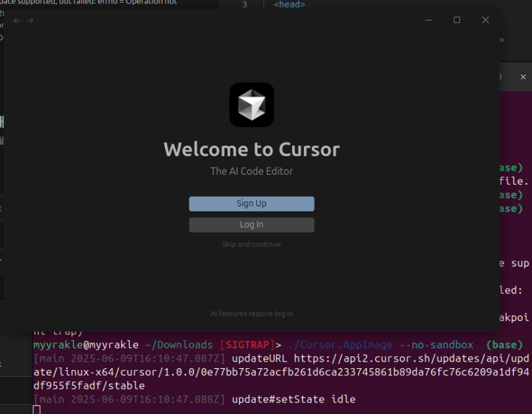Click the ~/Downloads path in terminal

(179, 345)
